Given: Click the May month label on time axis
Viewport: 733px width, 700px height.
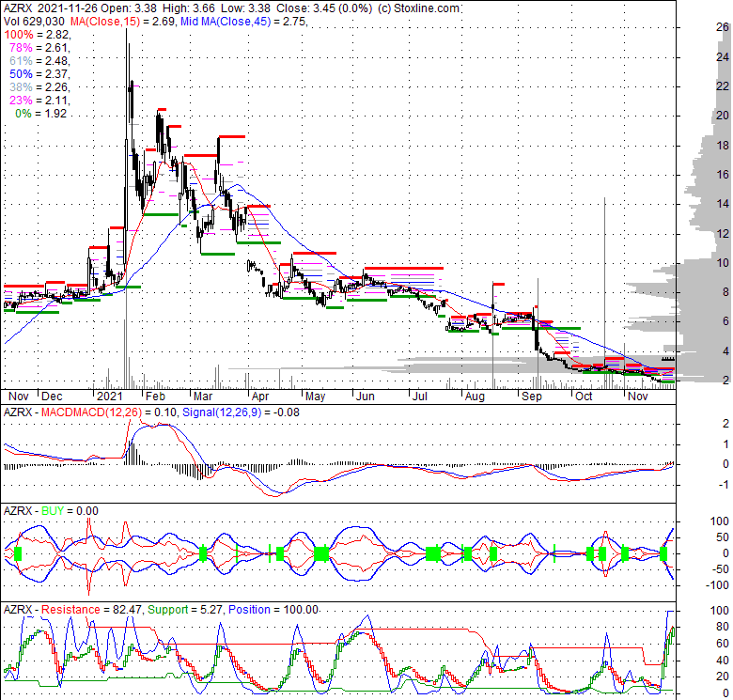Looking at the screenshot, I should click(x=315, y=397).
